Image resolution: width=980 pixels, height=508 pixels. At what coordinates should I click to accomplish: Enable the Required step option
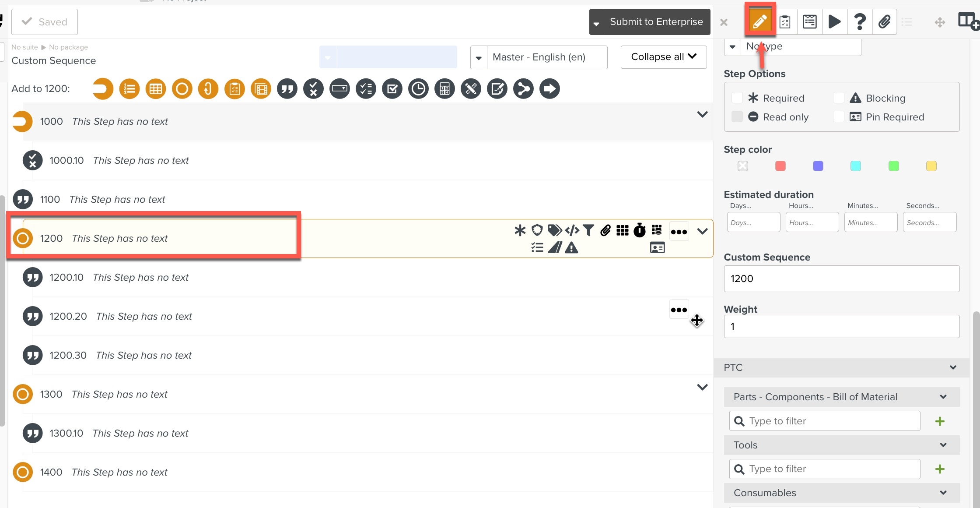tap(737, 98)
